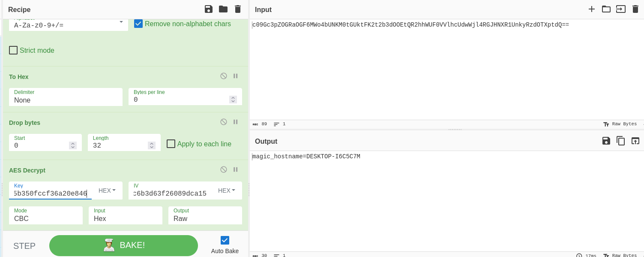Check Apply to each line

click(171, 144)
